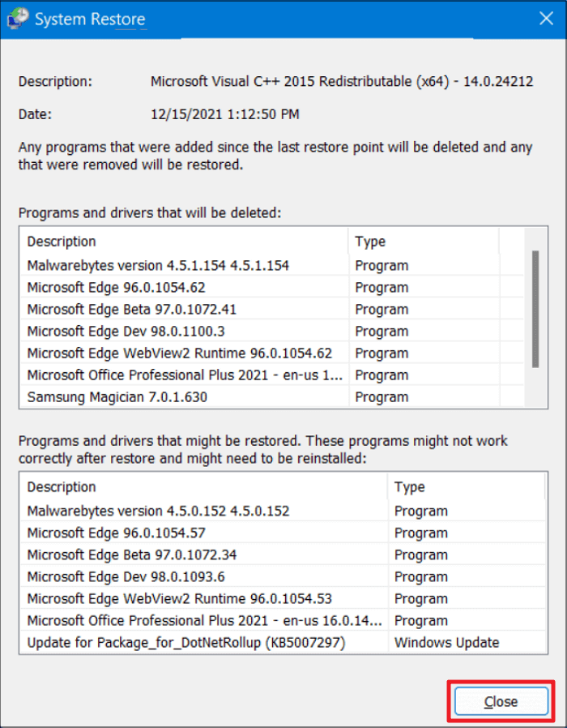The width and height of the screenshot is (567, 728).
Task: Select Update for Package_for_DotNetRollup KB5007297
Action: (x=187, y=643)
